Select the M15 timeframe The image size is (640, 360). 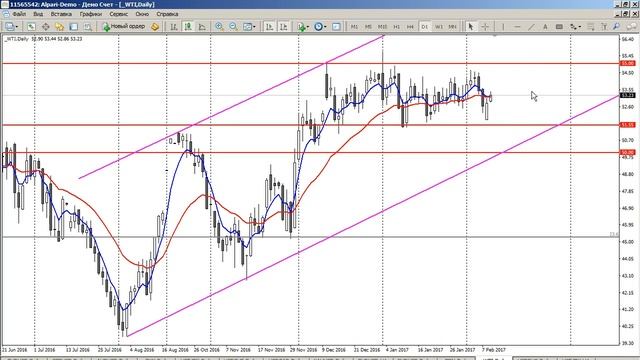382,27
